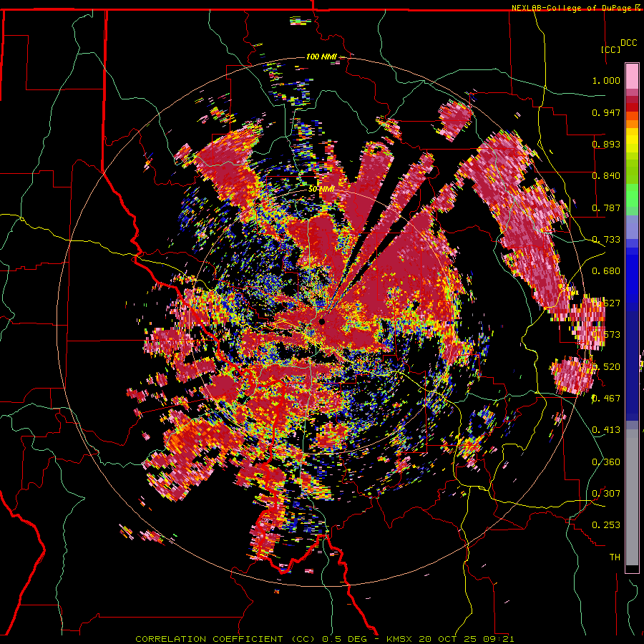644x644 pixels.
Task: Click the CORRELATION COEFFICIENT (CC) title text
Action: tap(225, 639)
